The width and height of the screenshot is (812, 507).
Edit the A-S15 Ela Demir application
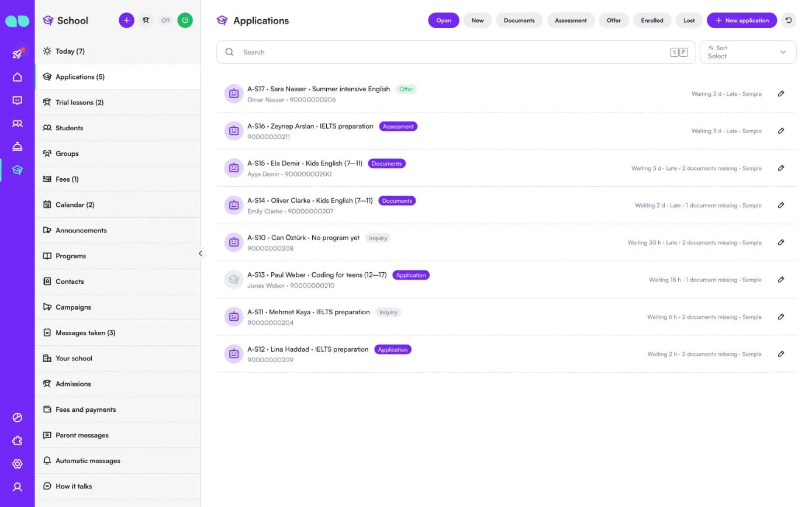pyautogui.click(x=781, y=168)
